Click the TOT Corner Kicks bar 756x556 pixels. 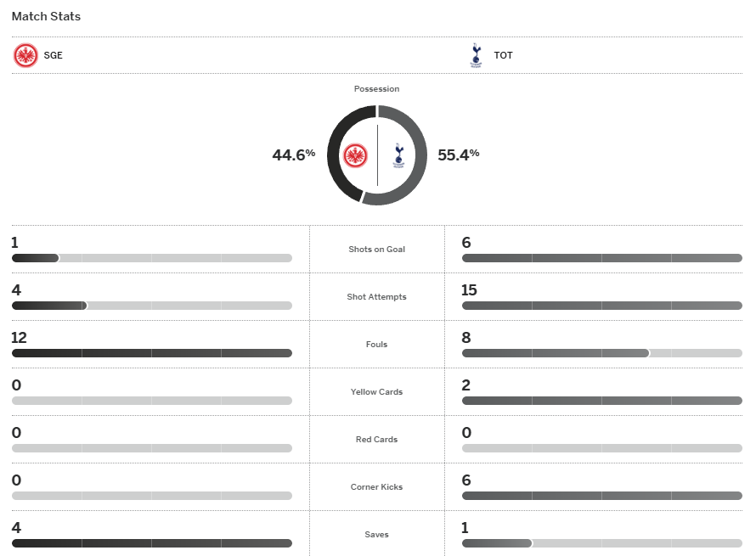[601, 496]
